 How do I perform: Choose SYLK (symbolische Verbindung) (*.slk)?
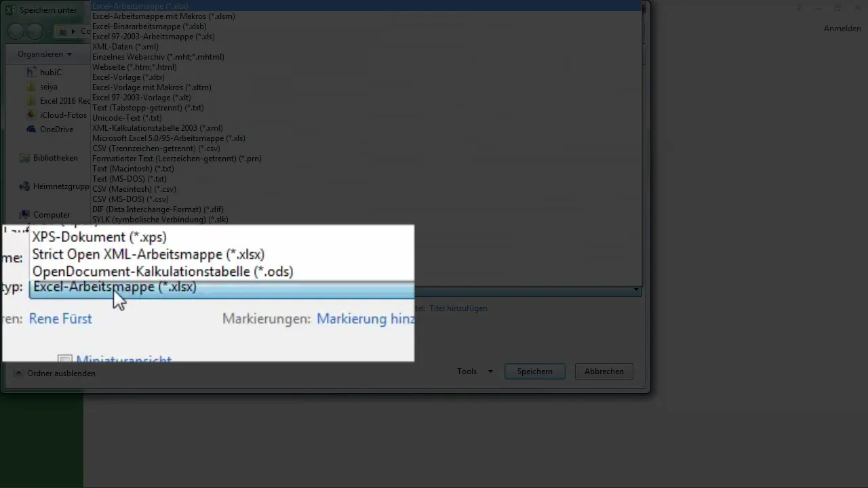click(x=366, y=220)
